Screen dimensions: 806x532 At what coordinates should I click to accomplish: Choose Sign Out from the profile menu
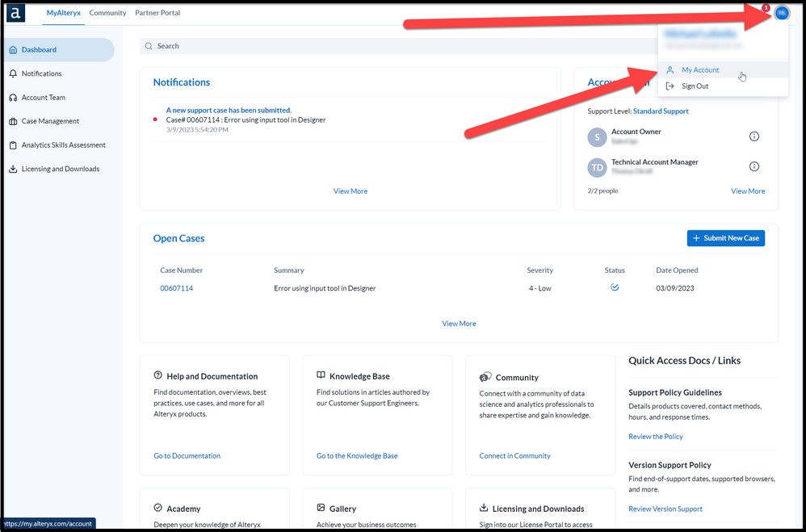tap(723, 86)
